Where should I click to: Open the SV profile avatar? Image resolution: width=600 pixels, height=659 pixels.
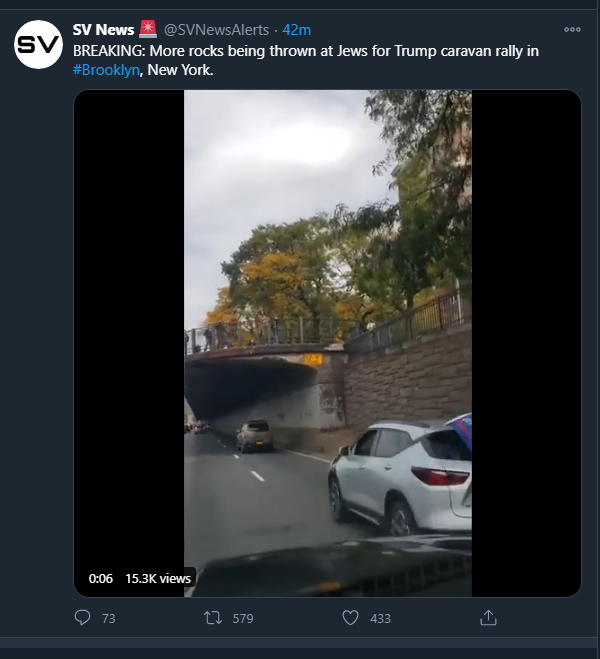[x=38, y=44]
